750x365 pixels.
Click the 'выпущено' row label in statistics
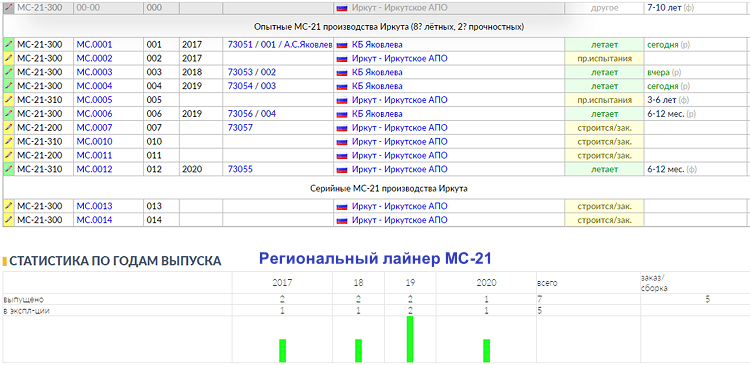[x=24, y=299]
